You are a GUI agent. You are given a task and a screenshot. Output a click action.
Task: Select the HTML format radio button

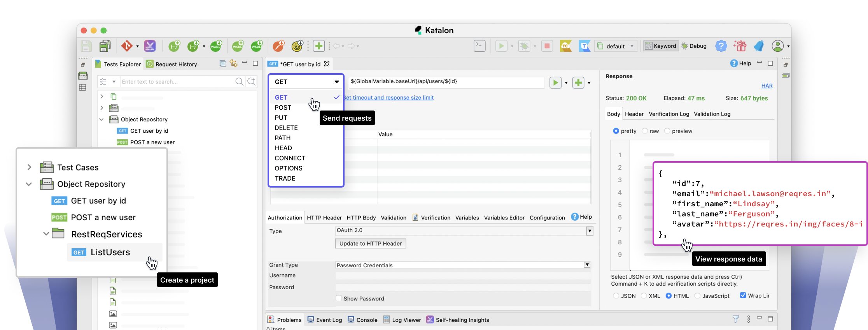(x=669, y=296)
